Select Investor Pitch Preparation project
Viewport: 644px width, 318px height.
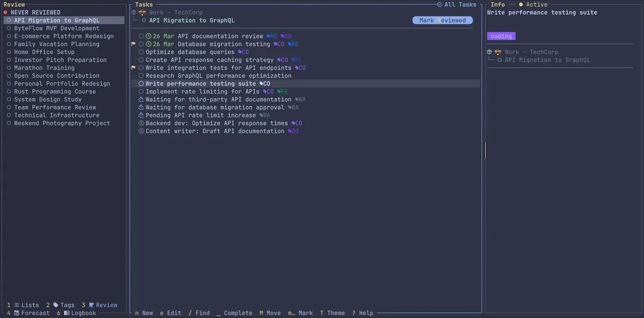tap(61, 60)
